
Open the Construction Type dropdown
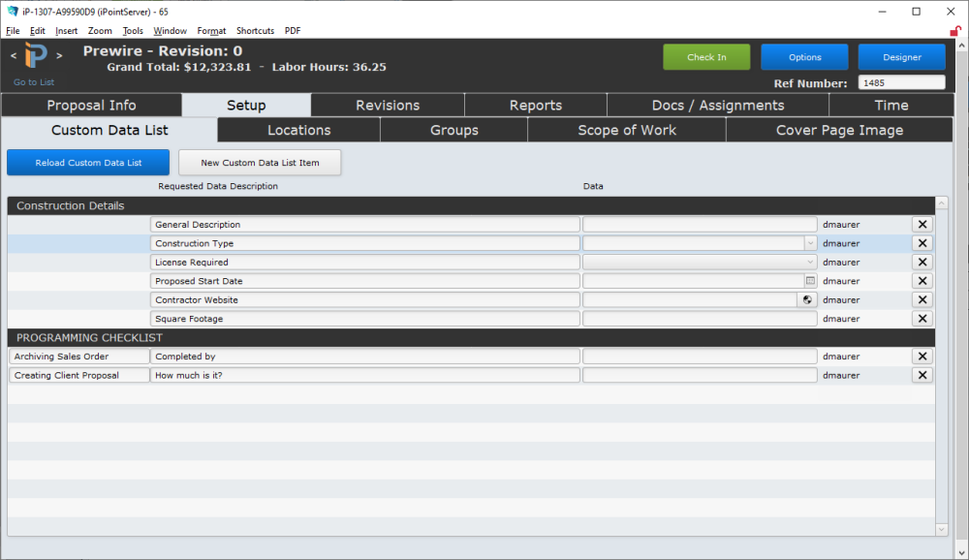pos(812,243)
